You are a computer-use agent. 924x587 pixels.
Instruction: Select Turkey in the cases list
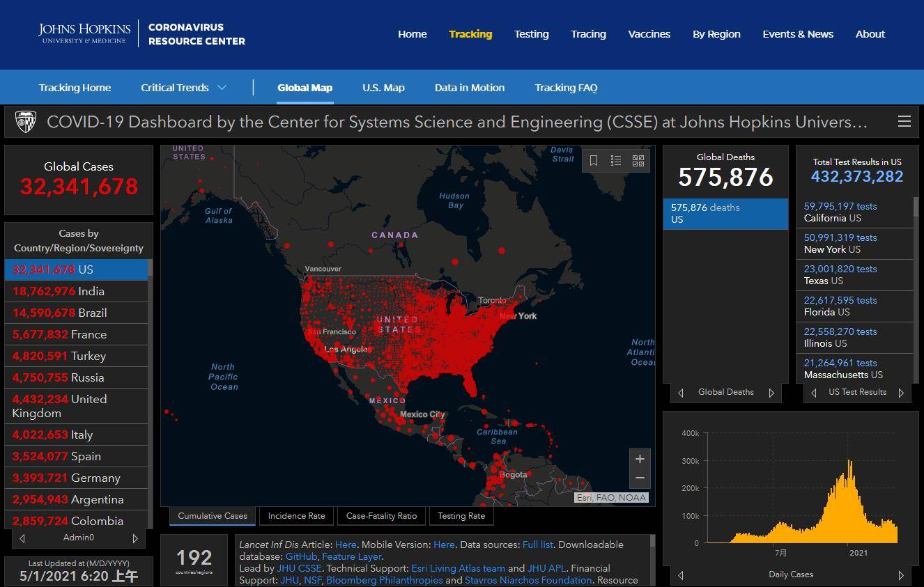(x=76, y=356)
